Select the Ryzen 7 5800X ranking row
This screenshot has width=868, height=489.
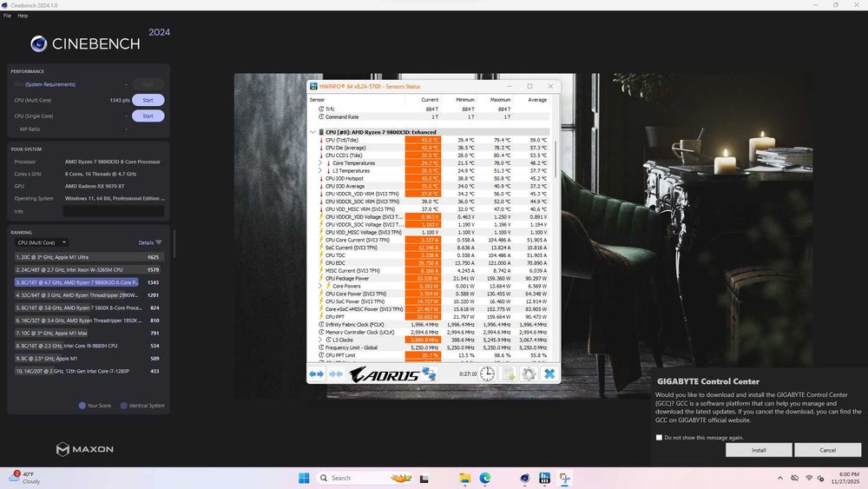click(88, 308)
